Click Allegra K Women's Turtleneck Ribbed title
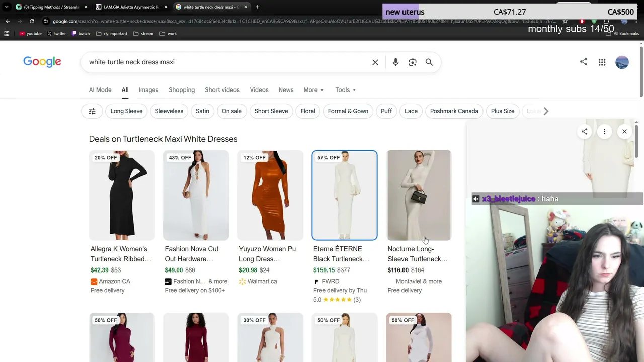 coord(121,254)
